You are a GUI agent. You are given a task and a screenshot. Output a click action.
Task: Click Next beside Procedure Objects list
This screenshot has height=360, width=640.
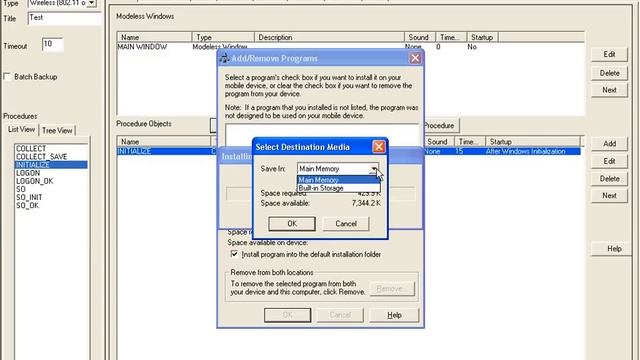tap(609, 196)
